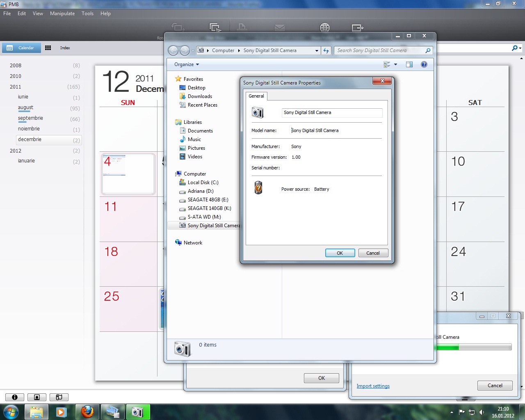Image resolution: width=525 pixels, height=420 pixels.
Task: Cancel the camera Properties dialog
Action: (x=373, y=253)
